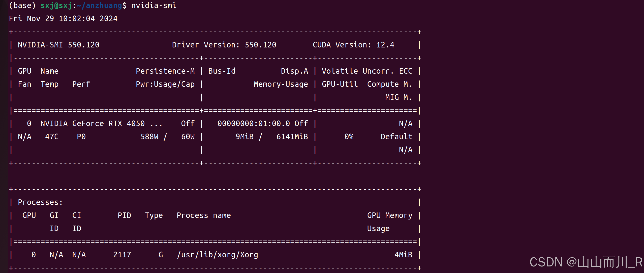Click the 'Disp.A' column header

click(294, 71)
